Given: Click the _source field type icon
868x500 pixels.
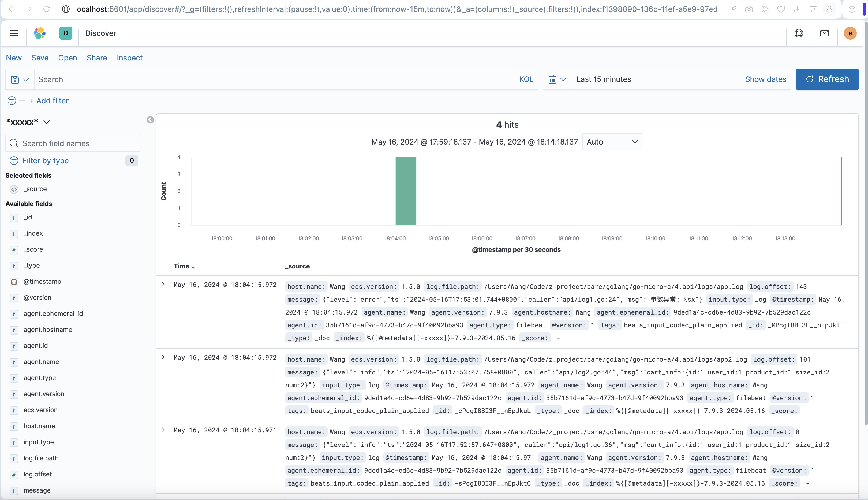Looking at the screenshot, I should 14,189.
